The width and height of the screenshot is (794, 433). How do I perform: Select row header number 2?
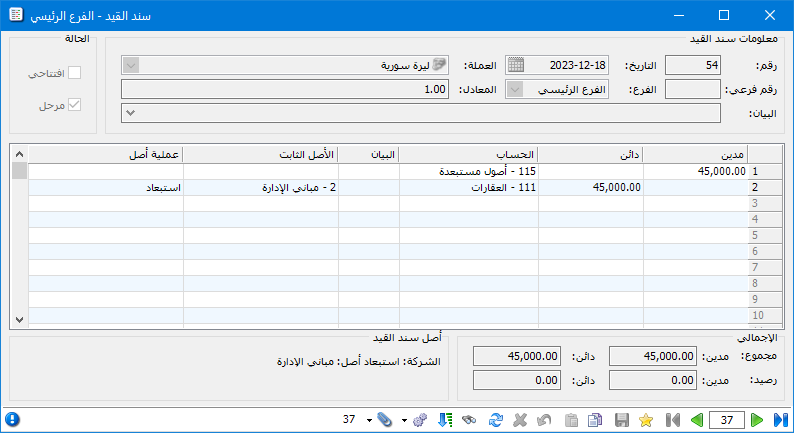(764, 187)
